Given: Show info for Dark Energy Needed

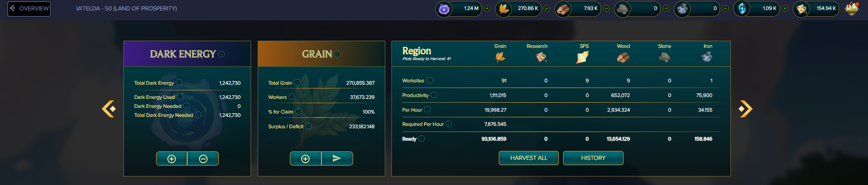Looking at the screenshot, I should [x=186, y=106].
